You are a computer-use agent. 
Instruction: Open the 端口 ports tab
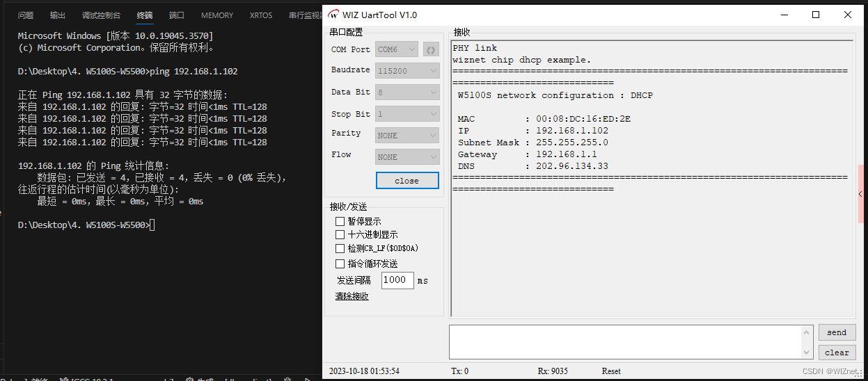pyautogui.click(x=177, y=15)
